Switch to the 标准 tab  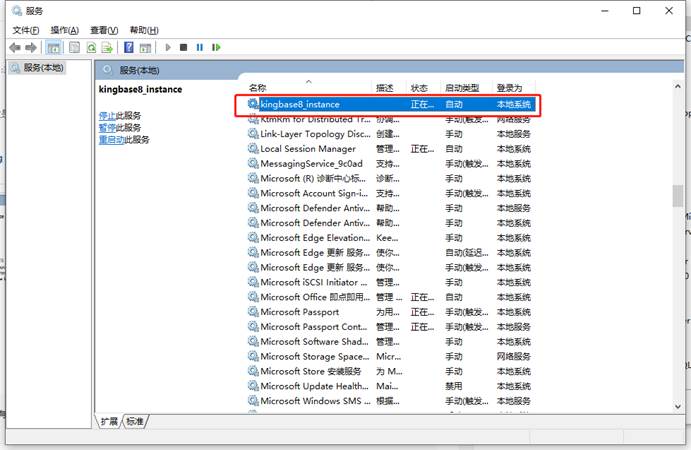click(135, 421)
